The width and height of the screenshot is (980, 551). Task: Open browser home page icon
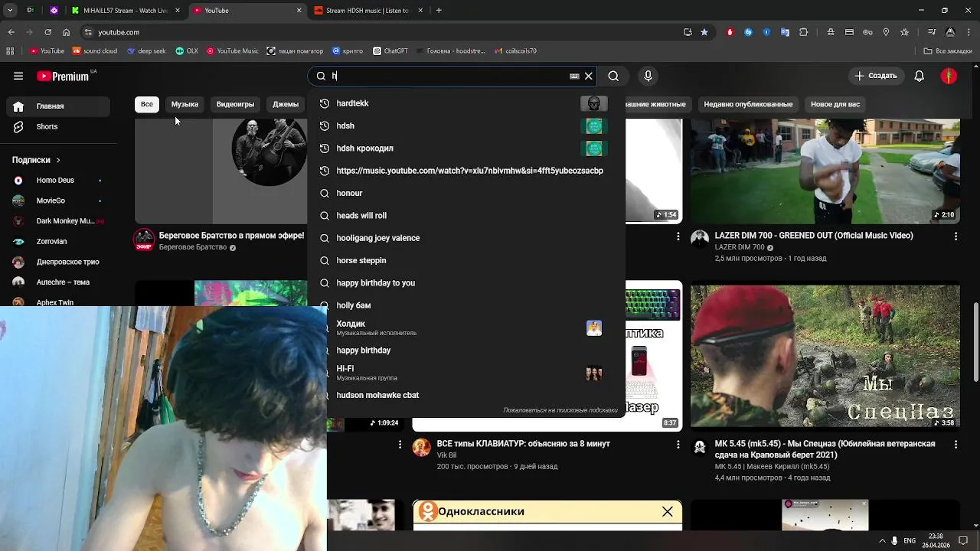tap(67, 32)
